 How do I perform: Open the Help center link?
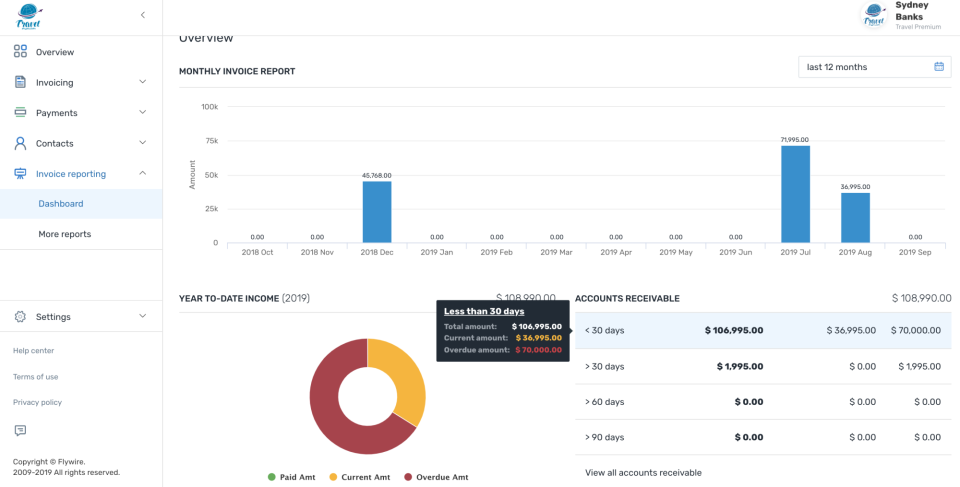(34, 351)
